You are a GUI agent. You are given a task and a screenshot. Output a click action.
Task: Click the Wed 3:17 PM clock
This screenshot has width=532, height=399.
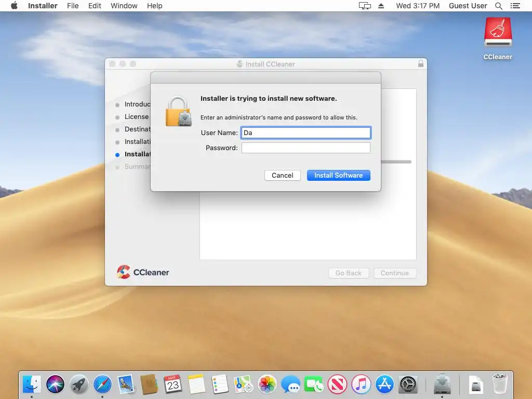point(418,6)
